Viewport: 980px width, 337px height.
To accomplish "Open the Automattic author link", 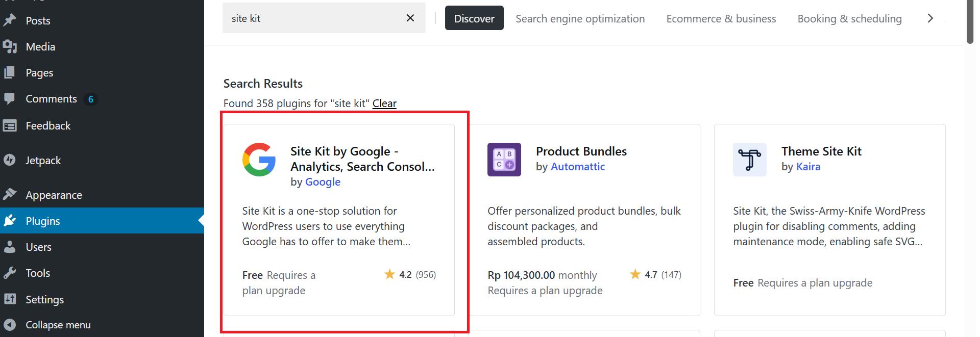I will [578, 166].
